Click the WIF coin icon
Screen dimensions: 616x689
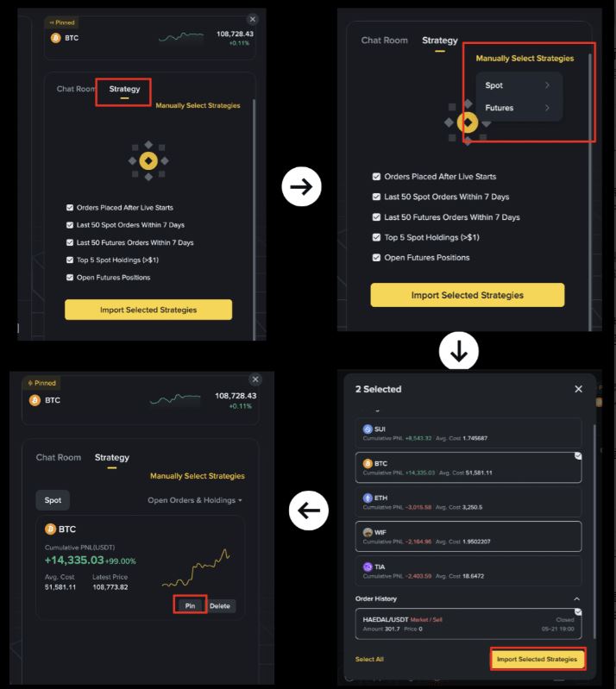click(368, 532)
